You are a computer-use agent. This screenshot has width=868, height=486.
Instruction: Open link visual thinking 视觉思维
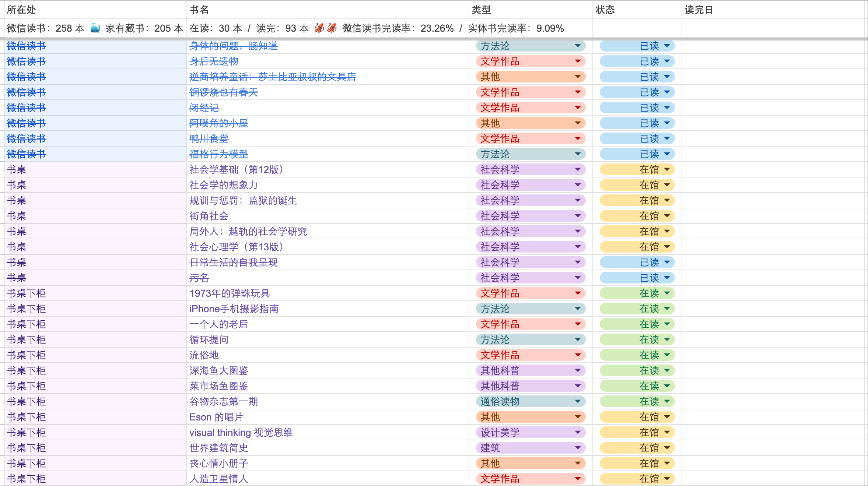point(241,433)
